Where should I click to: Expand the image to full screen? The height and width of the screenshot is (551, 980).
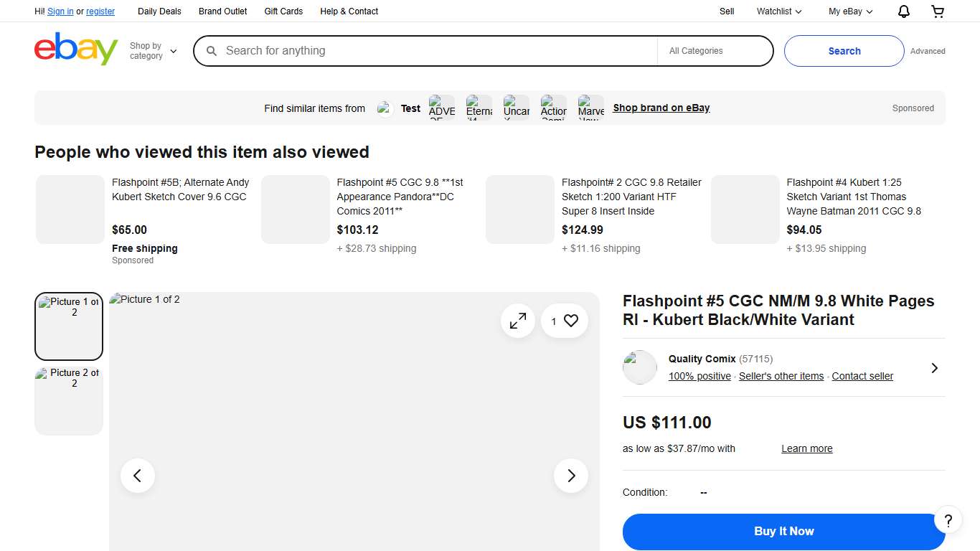[x=517, y=321]
